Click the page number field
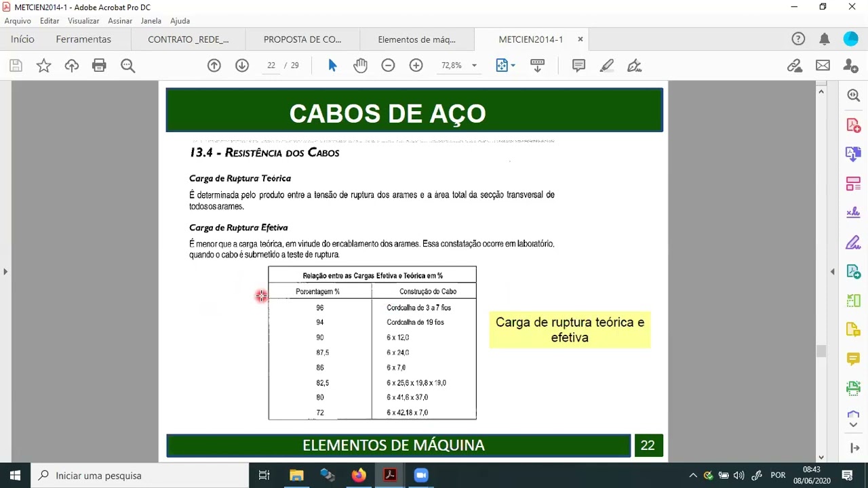The width and height of the screenshot is (868, 488). coord(271,66)
